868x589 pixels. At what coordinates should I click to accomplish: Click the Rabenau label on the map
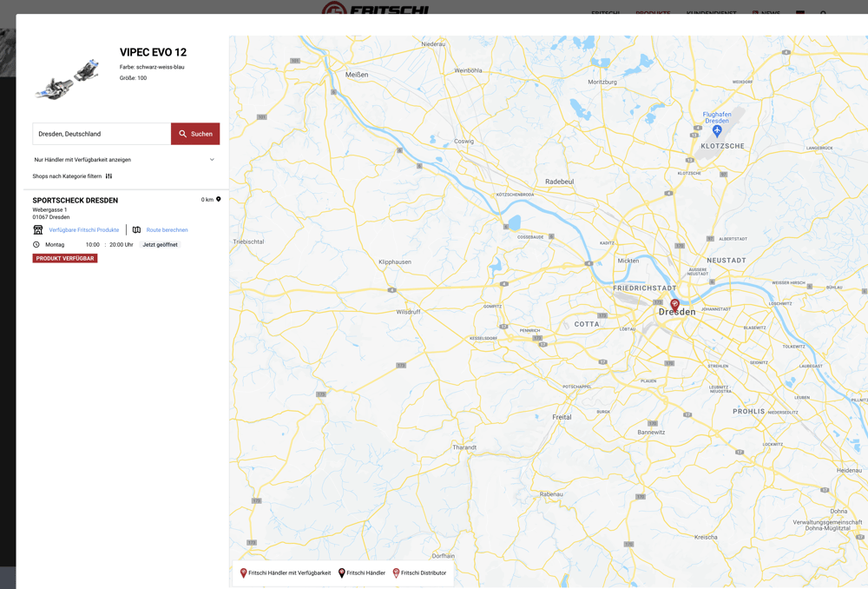(551, 494)
